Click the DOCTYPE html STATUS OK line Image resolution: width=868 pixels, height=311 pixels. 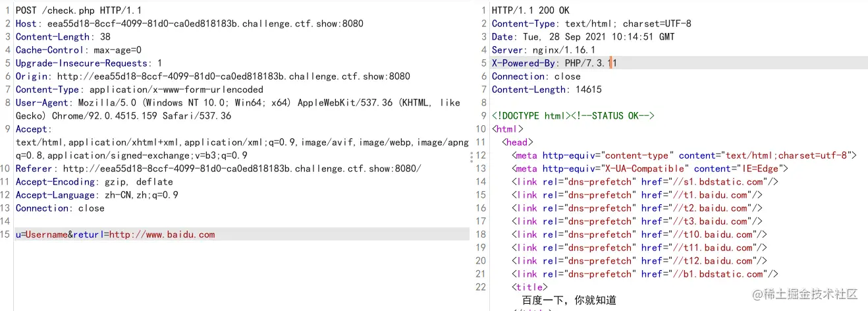(x=573, y=116)
